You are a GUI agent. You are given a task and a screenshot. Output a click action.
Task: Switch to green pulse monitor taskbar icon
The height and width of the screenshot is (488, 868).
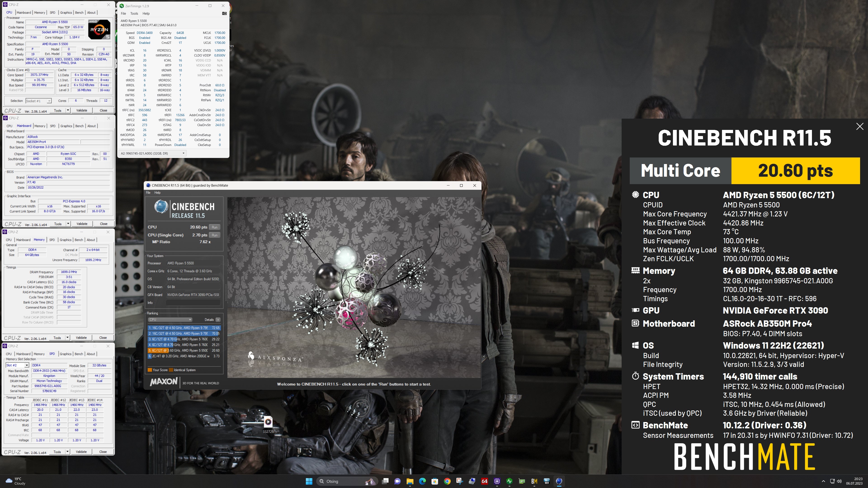pos(509,481)
